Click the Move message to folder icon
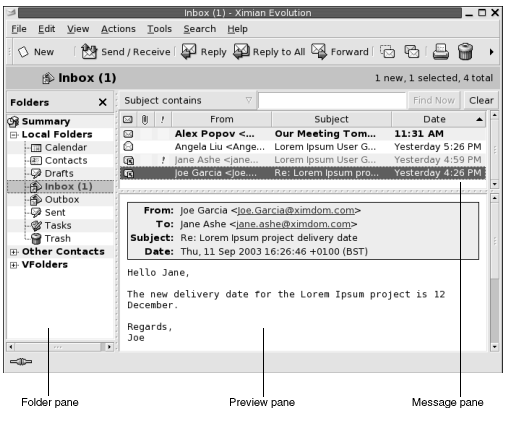 pyautogui.click(x=388, y=52)
